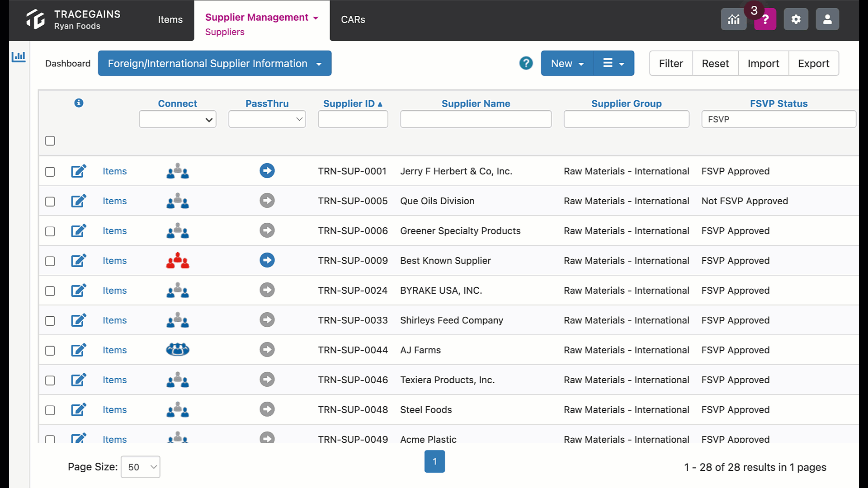Open the user profile icon
This screenshot has height=488, width=868.
(x=827, y=19)
